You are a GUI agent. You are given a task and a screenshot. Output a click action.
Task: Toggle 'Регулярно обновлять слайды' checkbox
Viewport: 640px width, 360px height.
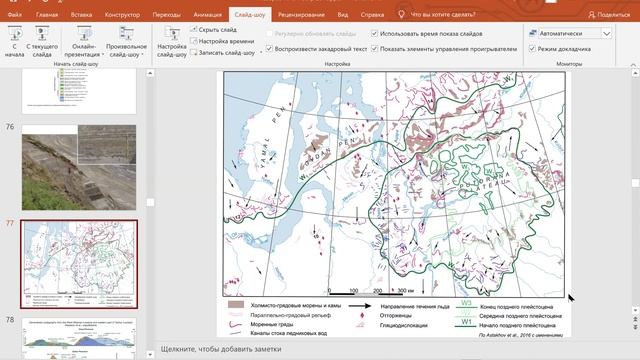tap(269, 33)
